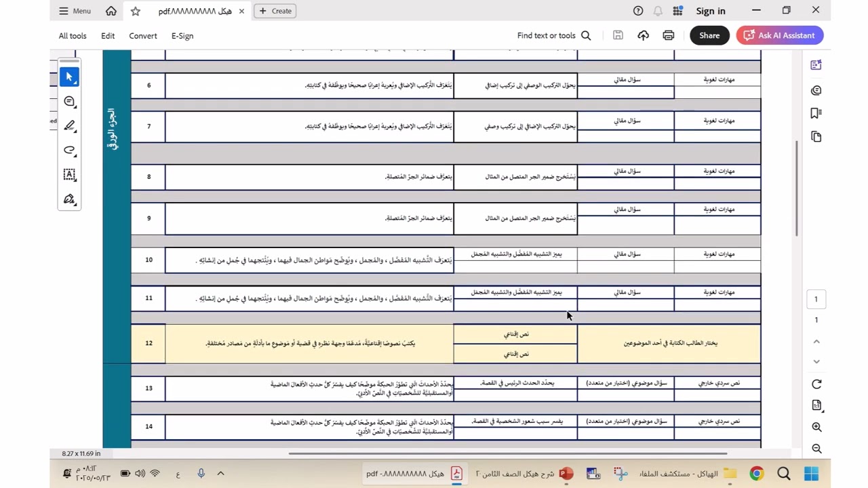Click the upload to cloud icon
868x488 pixels.
(643, 35)
